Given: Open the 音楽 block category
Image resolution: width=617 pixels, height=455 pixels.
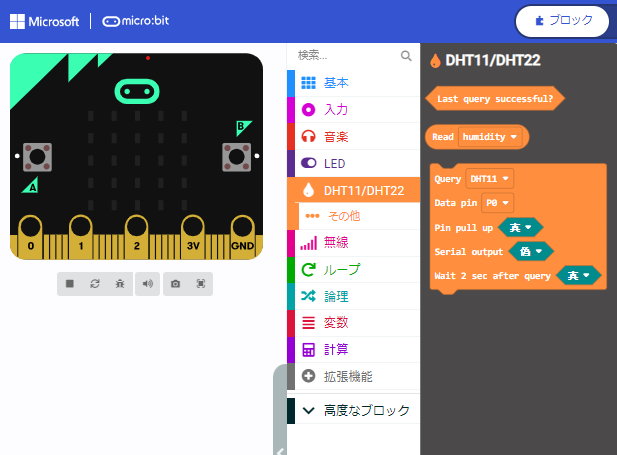Looking at the screenshot, I should tap(353, 137).
